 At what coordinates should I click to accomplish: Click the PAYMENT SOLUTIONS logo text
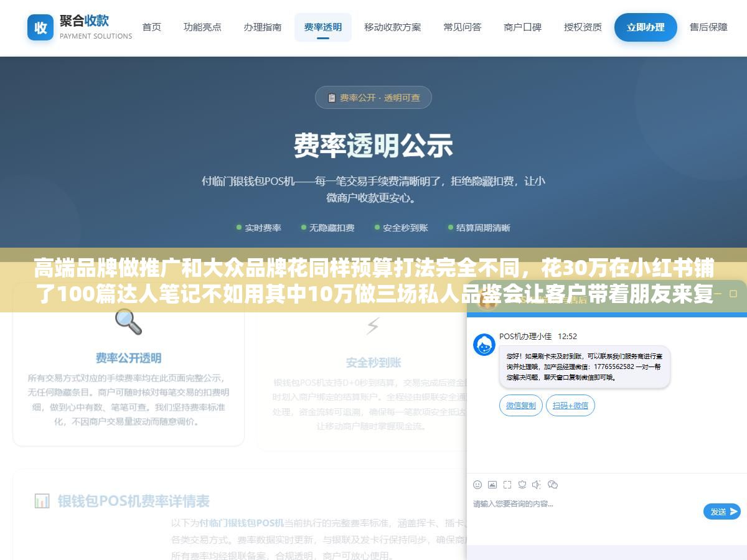[96, 36]
